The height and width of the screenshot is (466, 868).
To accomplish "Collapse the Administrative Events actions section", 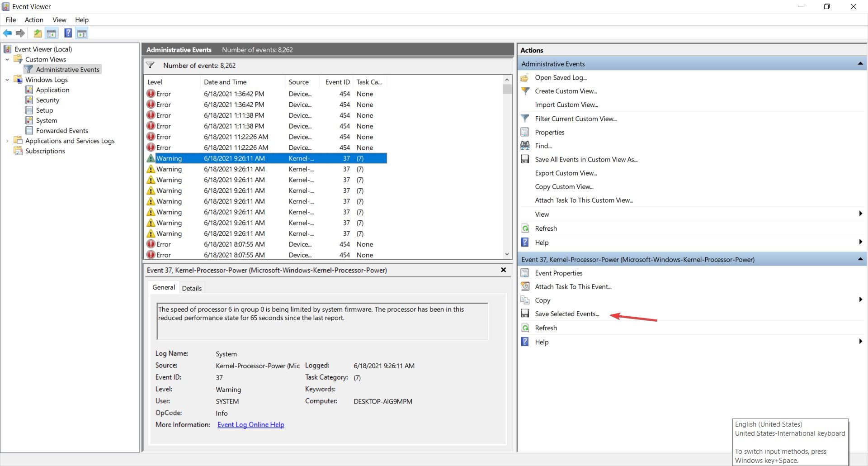I will pos(860,64).
